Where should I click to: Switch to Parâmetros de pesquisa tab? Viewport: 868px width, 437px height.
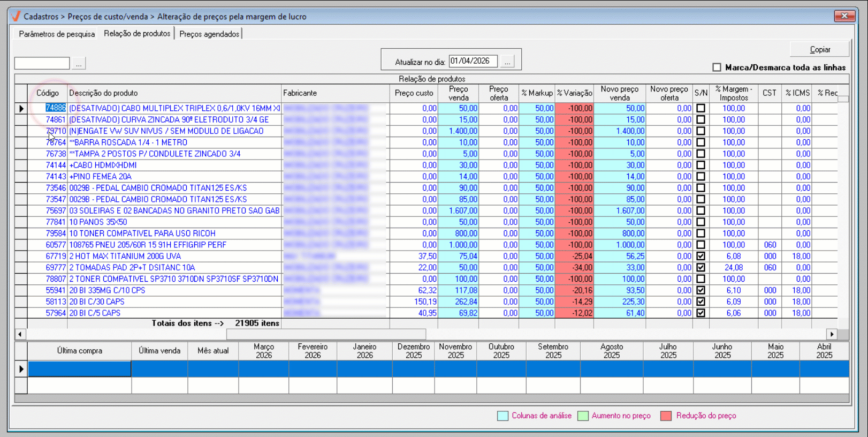pos(57,34)
